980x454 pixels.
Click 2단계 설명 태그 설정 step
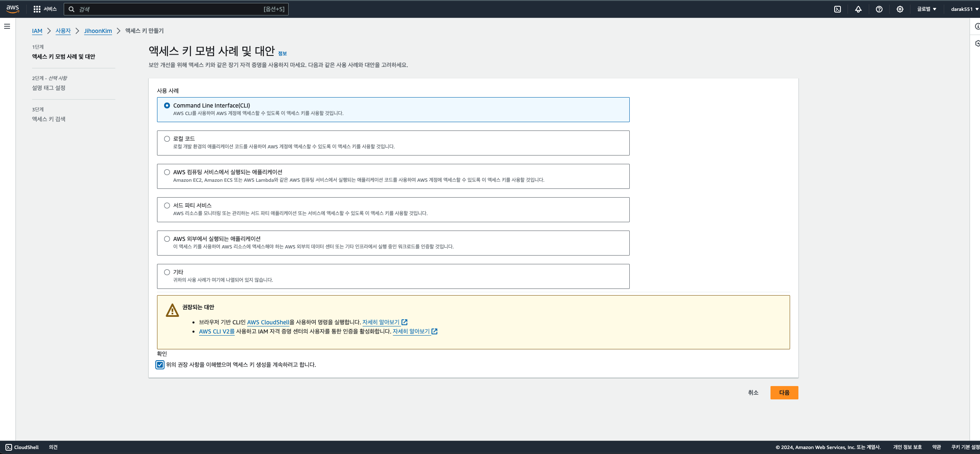49,88
